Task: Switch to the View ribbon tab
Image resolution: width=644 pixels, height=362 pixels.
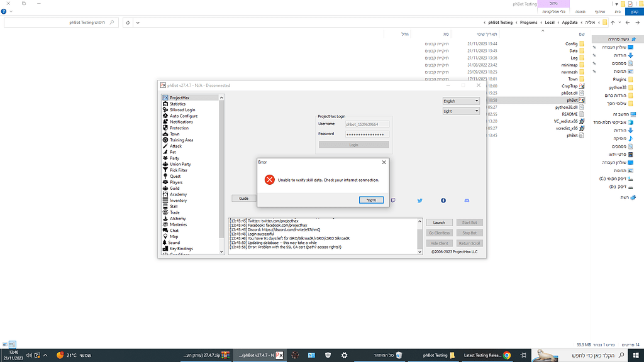Action: pyautogui.click(x=580, y=11)
